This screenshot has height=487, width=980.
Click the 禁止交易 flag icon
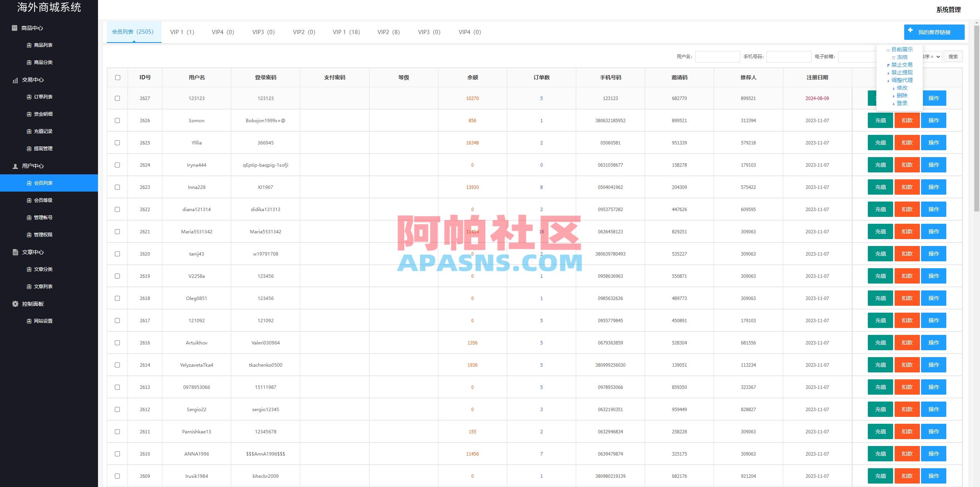coord(889,65)
